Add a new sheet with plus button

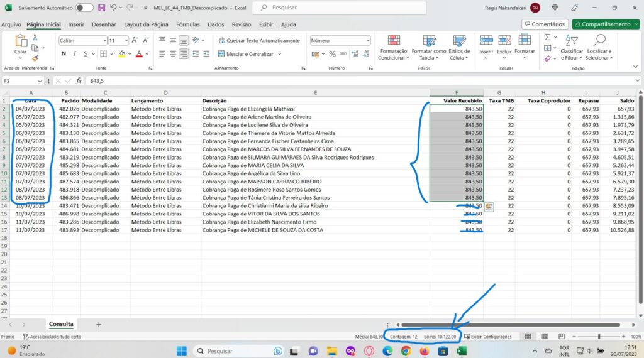point(99,324)
